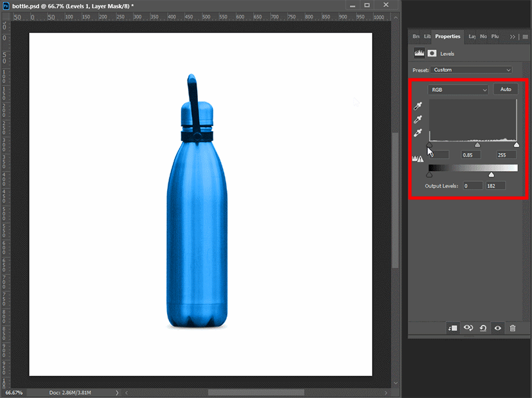Click the zoom percentage field 66.67%

pyautogui.click(x=14, y=393)
